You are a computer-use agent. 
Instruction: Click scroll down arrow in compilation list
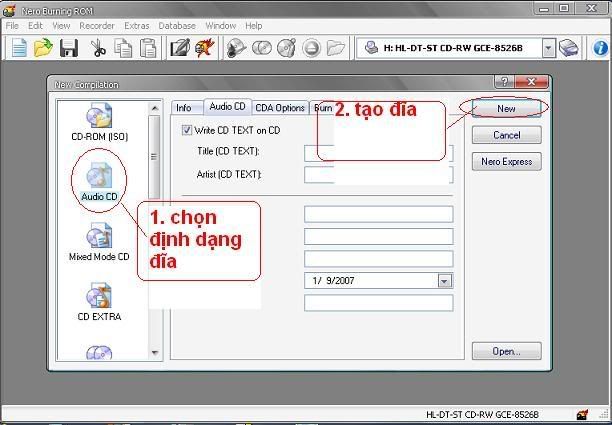point(155,353)
